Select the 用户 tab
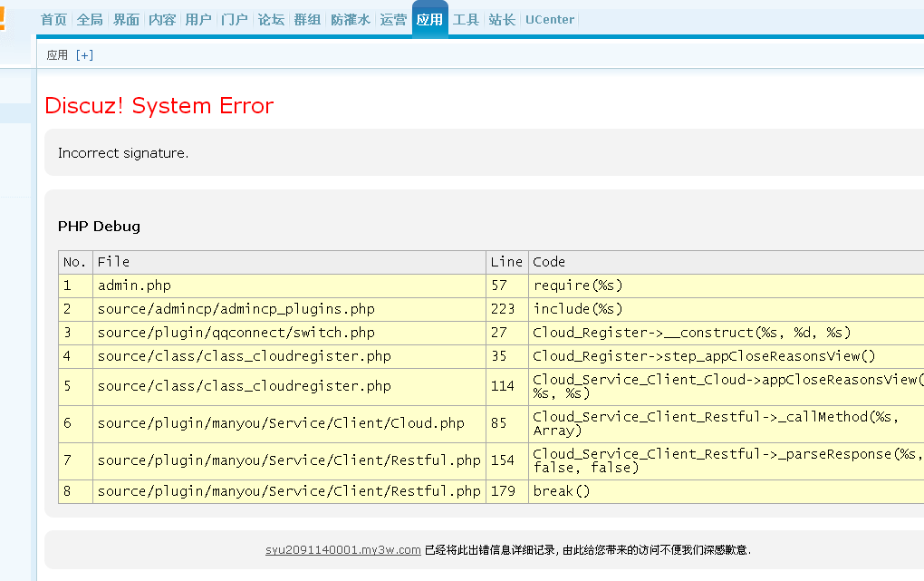924x581 pixels. tap(198, 19)
